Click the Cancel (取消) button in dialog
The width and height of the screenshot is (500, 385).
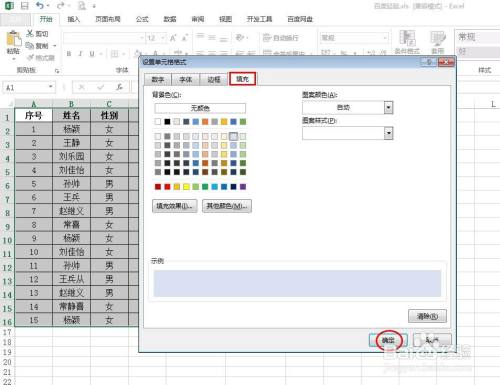point(432,340)
